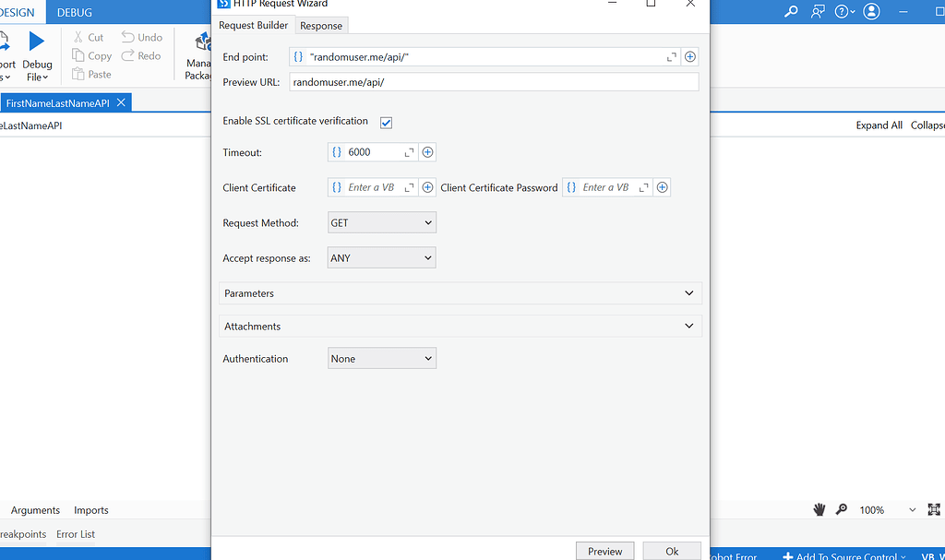
Task: Open the Authentication dropdown
Action: pyautogui.click(x=381, y=358)
